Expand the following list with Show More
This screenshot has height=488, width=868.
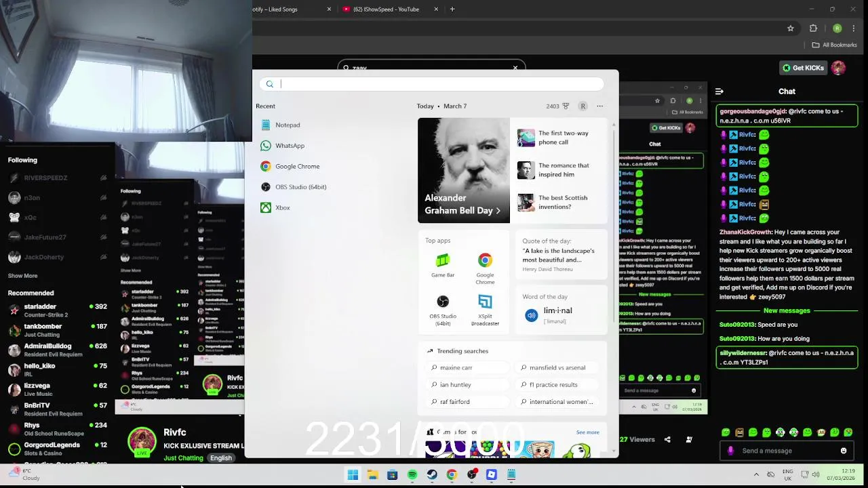22,276
